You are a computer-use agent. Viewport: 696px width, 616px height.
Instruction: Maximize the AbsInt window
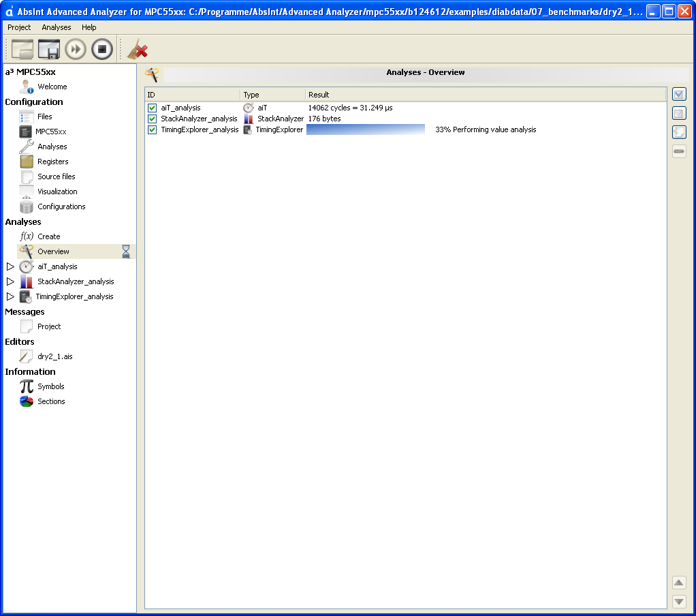point(669,11)
